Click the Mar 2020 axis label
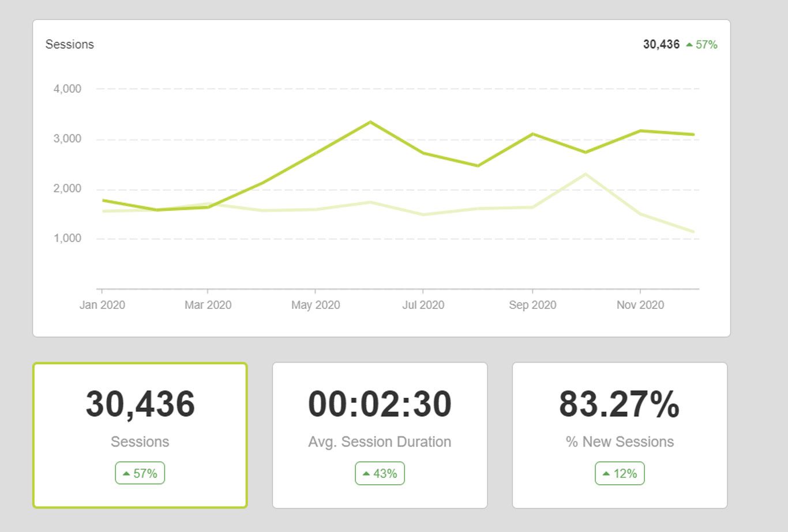 [x=208, y=305]
